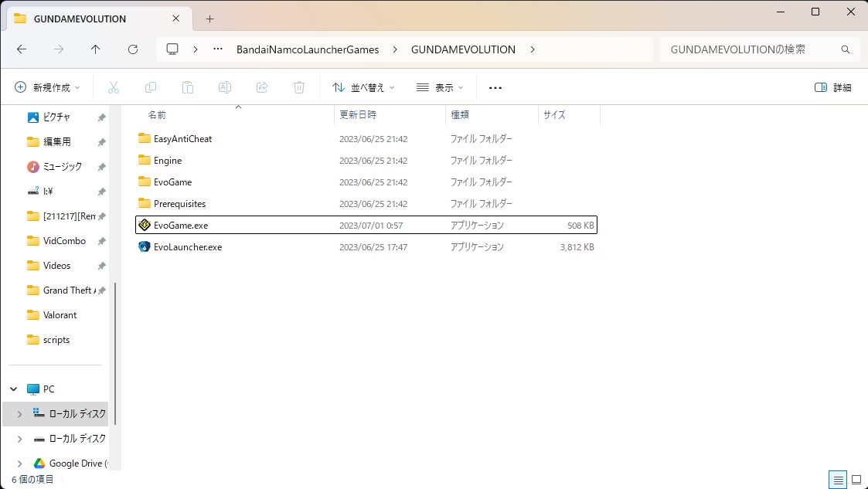Click the EasyAntiCheat folder icon
Viewport: 868px width, 489px height.
coord(145,138)
